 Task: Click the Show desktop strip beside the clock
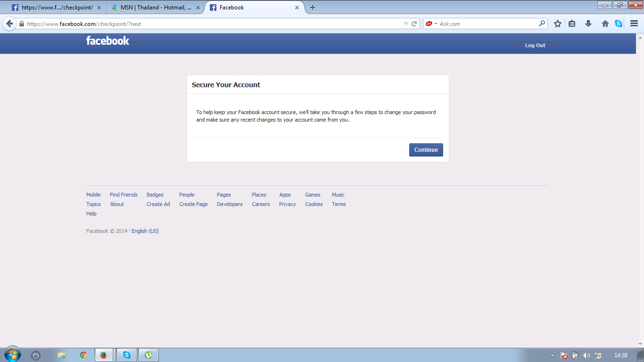tap(640, 355)
